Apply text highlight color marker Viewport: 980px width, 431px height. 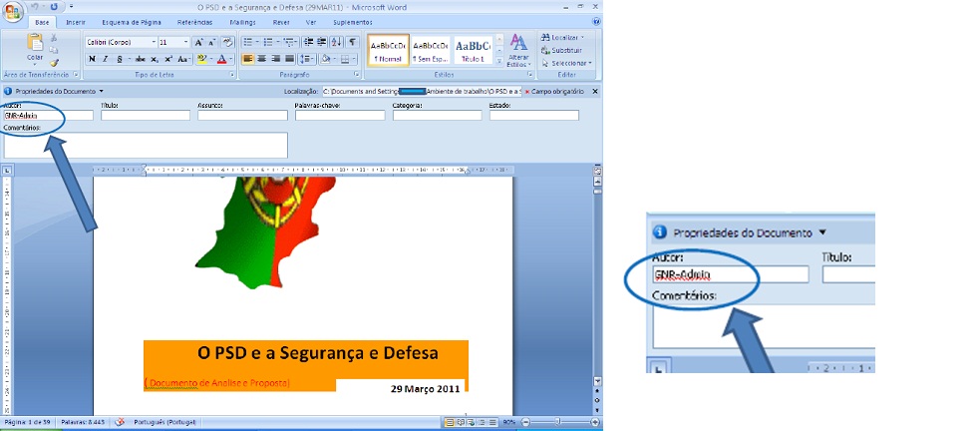201,59
